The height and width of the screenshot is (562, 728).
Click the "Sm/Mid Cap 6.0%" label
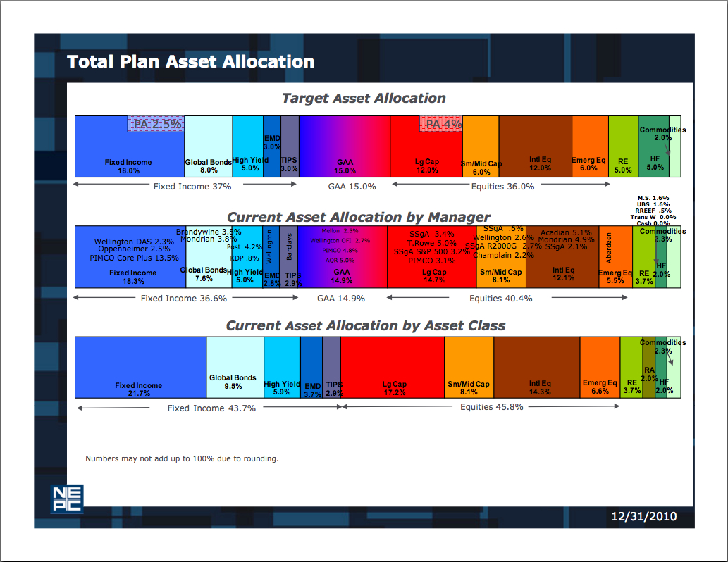pyautogui.click(x=481, y=168)
